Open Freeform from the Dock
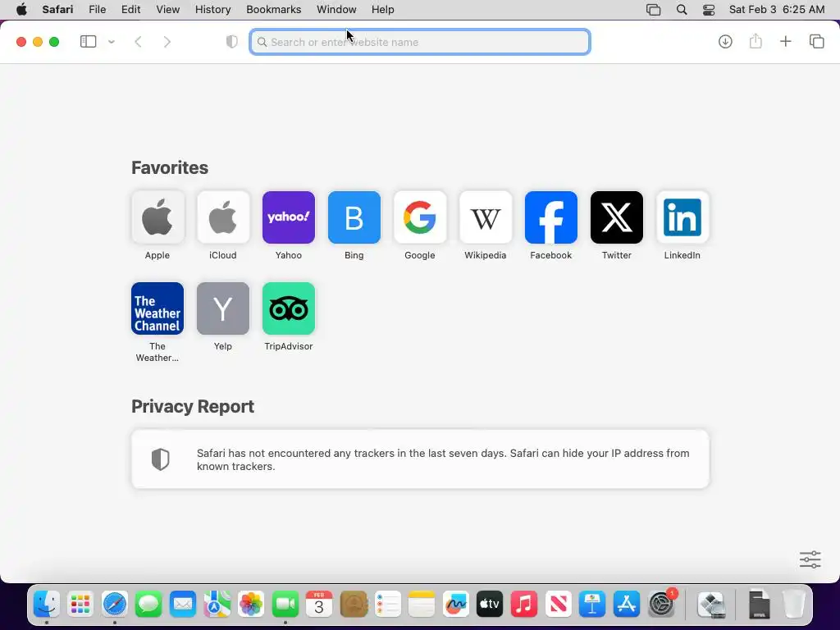 tap(455, 605)
